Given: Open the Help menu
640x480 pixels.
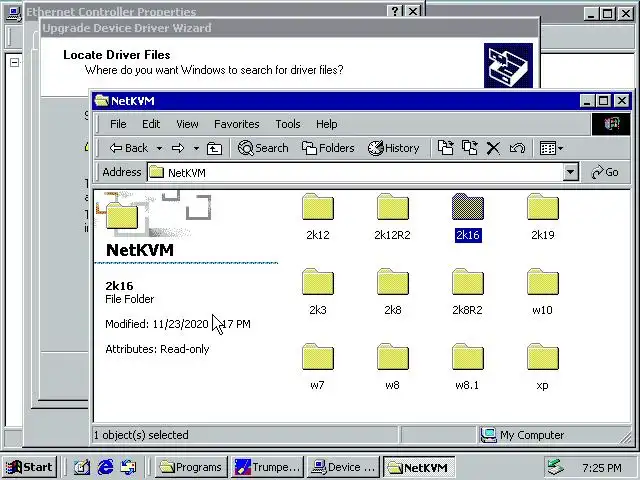Looking at the screenshot, I should click(327, 124).
